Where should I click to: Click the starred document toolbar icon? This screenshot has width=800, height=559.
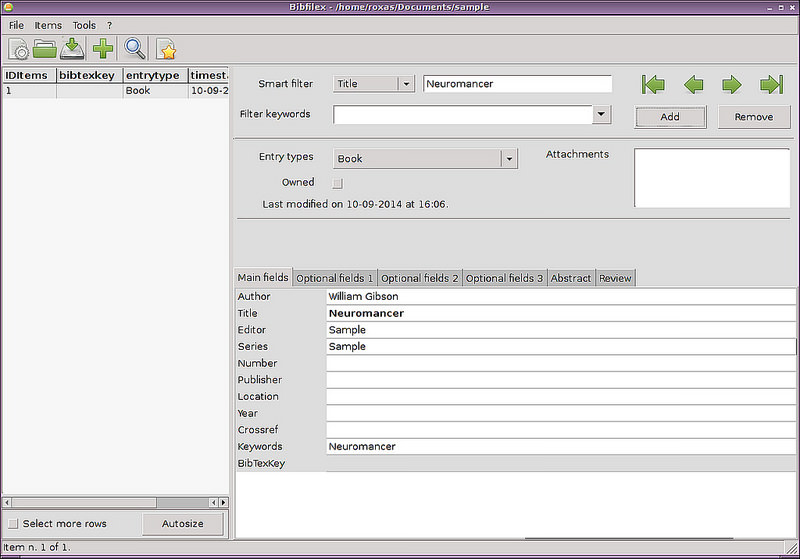(x=166, y=49)
